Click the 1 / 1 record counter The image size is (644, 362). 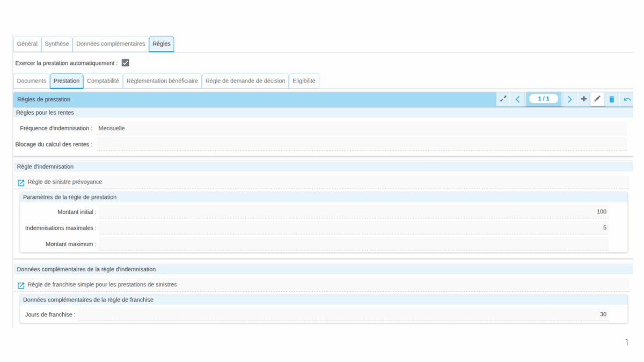click(x=544, y=99)
